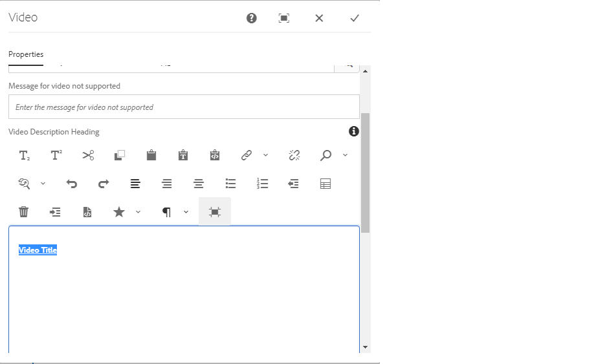Expand the hyperlink dropdown arrow
This screenshot has height=364, width=596.
point(265,155)
